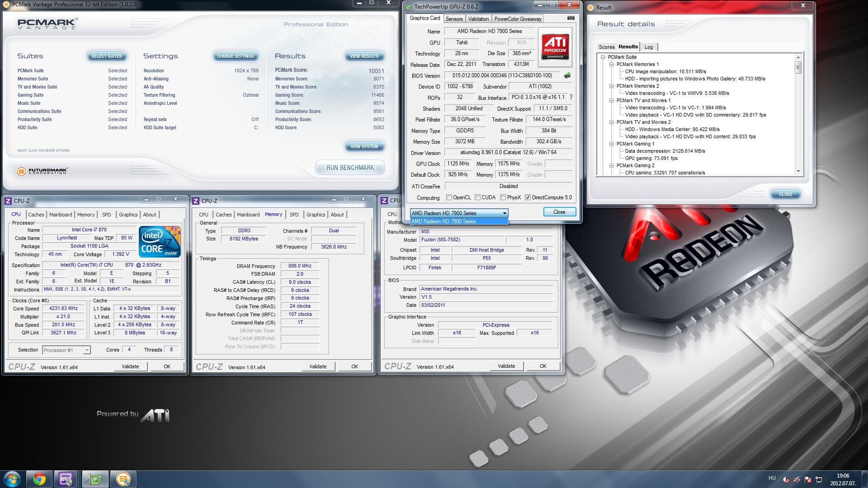Click the View Results button
The image size is (868, 488).
click(x=364, y=56)
